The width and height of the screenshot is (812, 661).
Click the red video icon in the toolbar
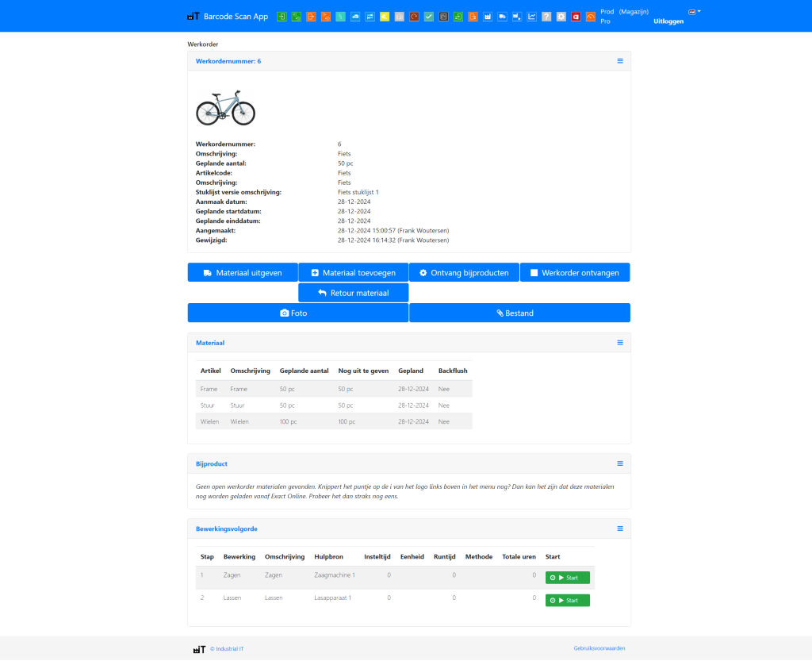tap(575, 16)
